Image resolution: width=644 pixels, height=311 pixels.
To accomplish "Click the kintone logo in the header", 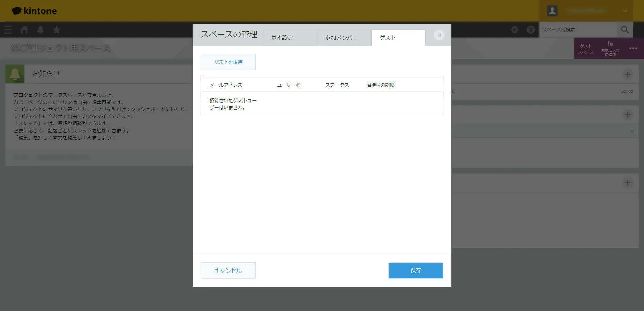I will pos(34,11).
